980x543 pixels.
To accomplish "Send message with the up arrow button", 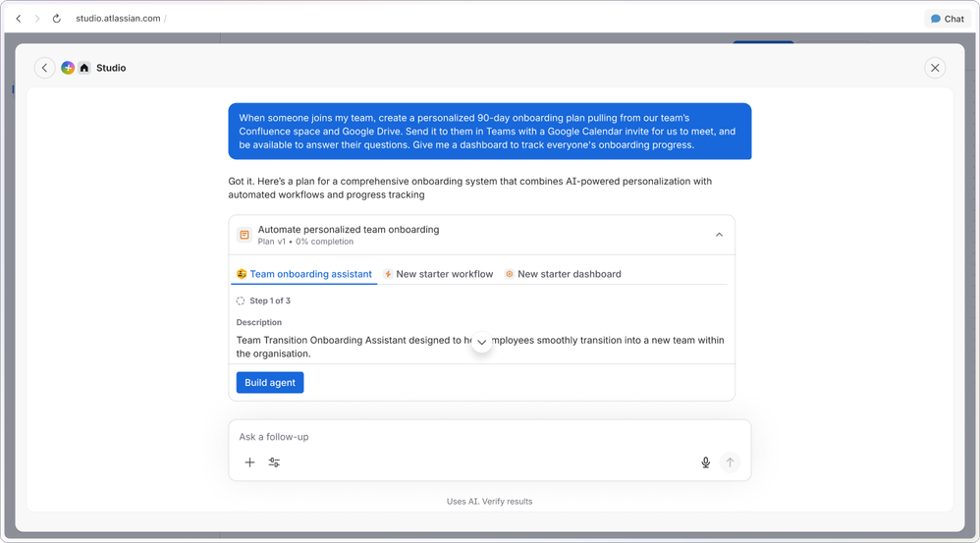I will [730, 462].
